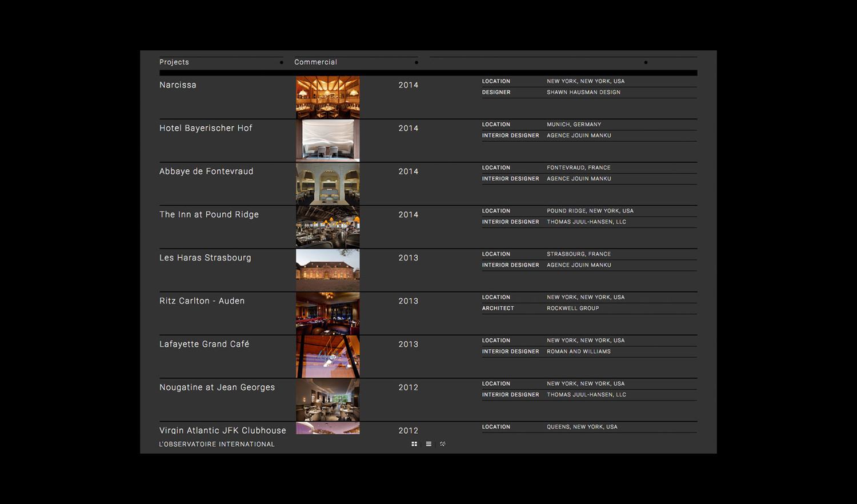Select the Commercial category label
The width and height of the screenshot is (857, 504).
coord(316,62)
